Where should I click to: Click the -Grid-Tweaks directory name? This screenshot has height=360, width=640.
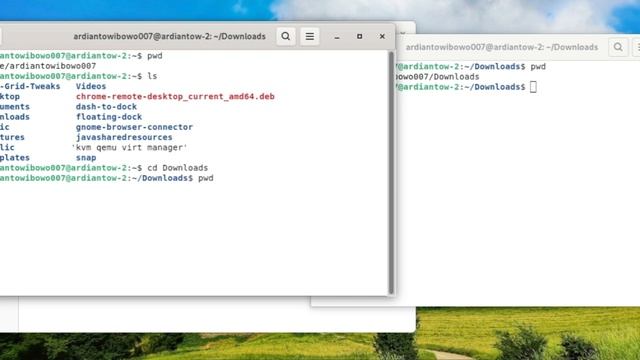point(30,87)
